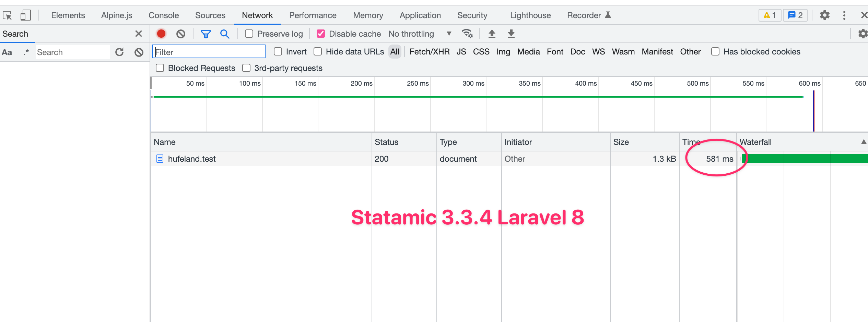
Task: Open network panel settings gear
Action: click(x=863, y=34)
